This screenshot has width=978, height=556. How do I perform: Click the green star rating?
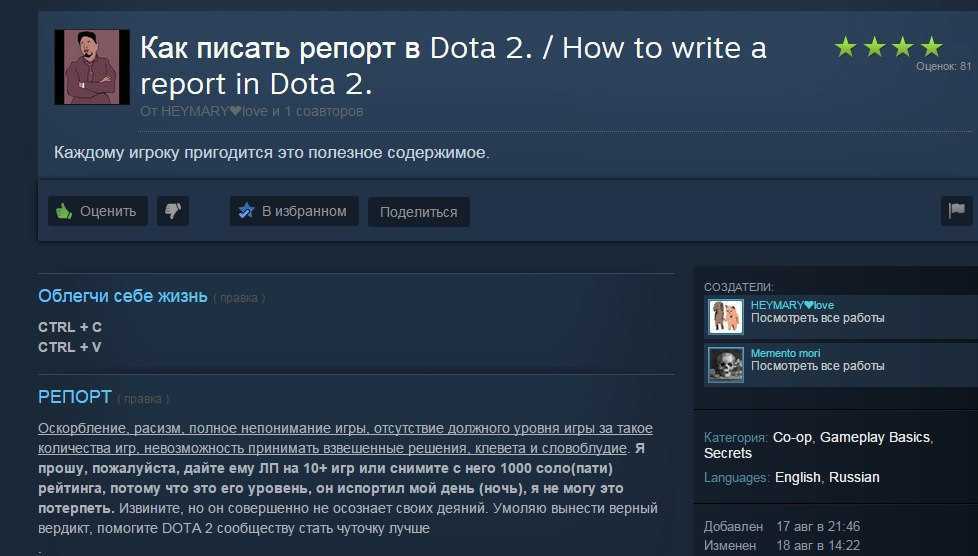click(888, 47)
